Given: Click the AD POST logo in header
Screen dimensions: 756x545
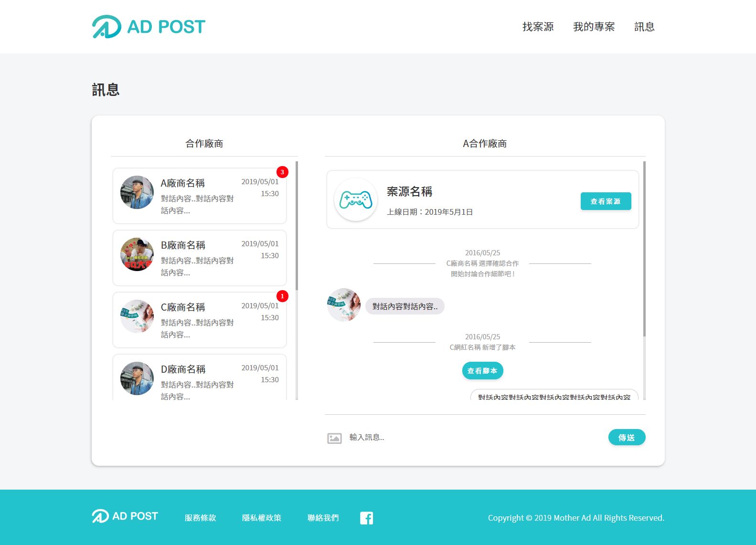Looking at the screenshot, I should tap(149, 27).
